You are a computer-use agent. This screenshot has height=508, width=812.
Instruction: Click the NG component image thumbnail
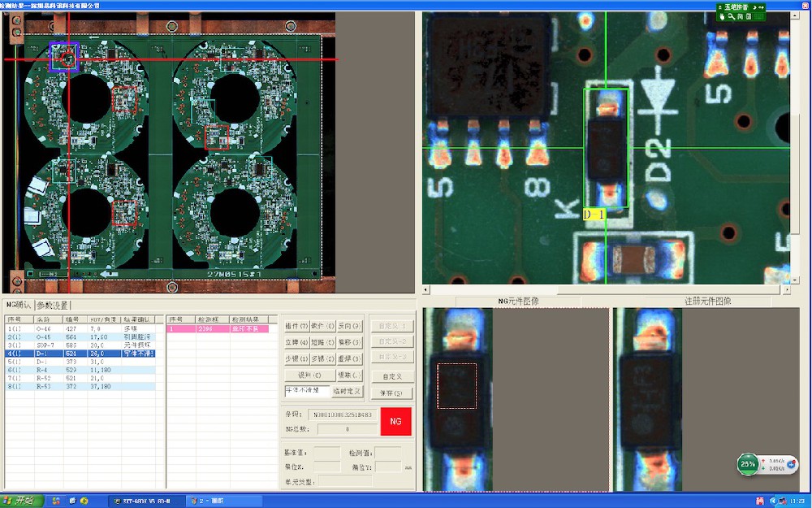516,398
